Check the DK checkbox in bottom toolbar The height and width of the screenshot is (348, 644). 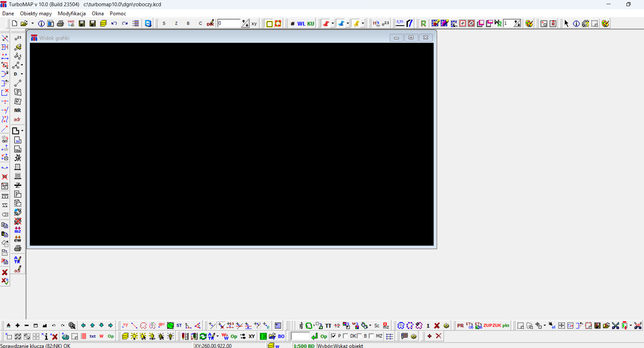pyautogui.click(x=346, y=336)
